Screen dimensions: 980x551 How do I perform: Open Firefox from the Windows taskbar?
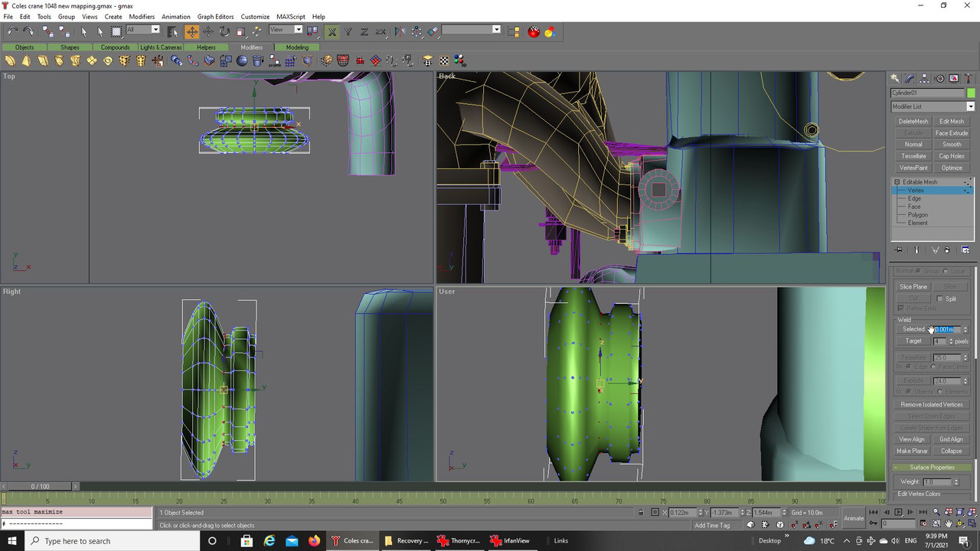(315, 540)
